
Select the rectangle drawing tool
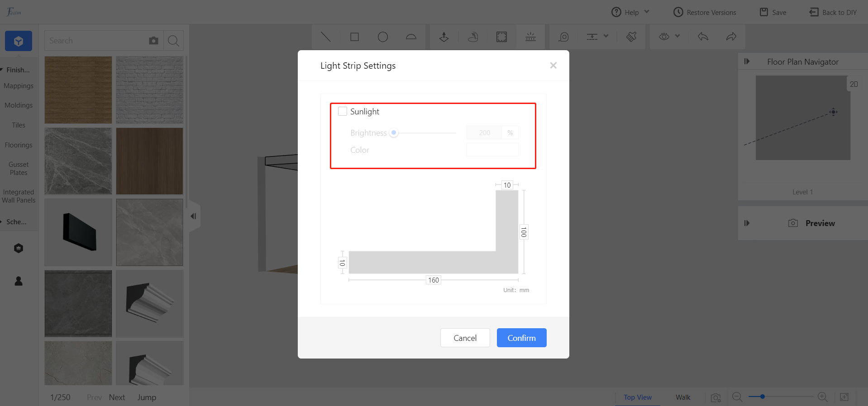354,37
